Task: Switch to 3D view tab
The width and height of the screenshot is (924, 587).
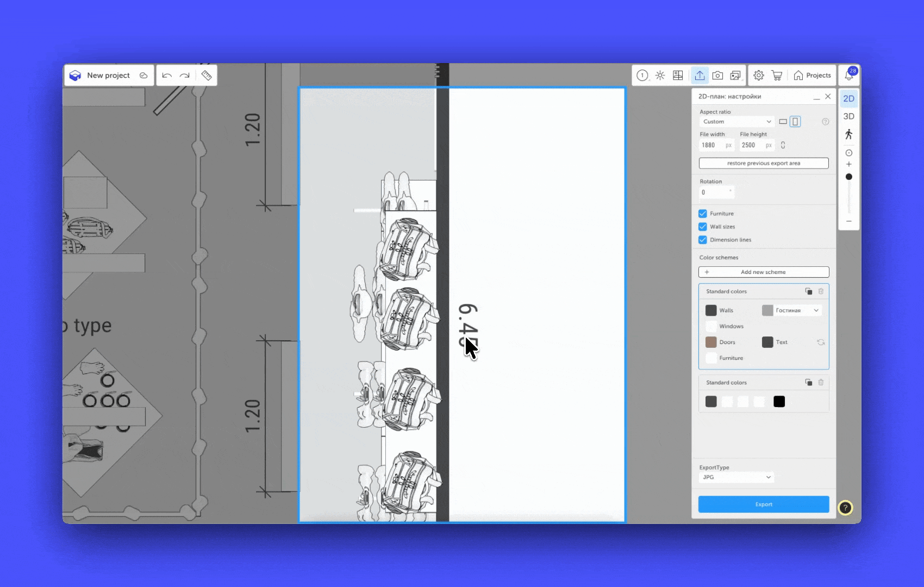Action: coord(848,116)
